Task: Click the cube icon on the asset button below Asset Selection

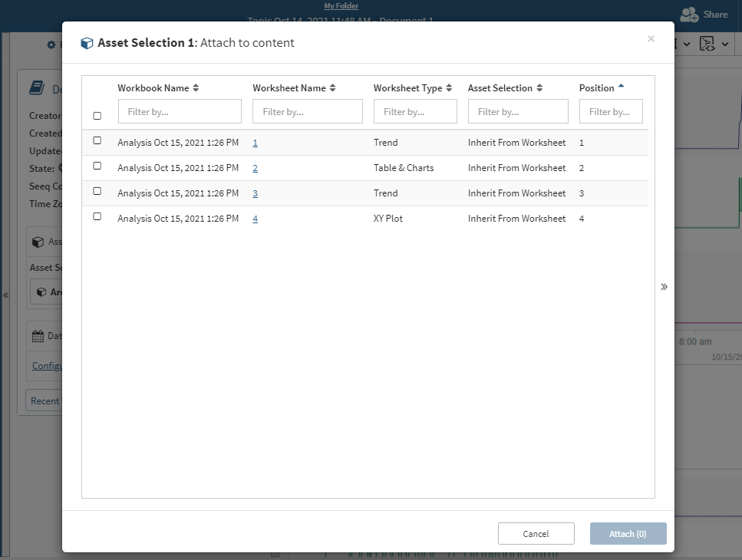Action: [40, 292]
